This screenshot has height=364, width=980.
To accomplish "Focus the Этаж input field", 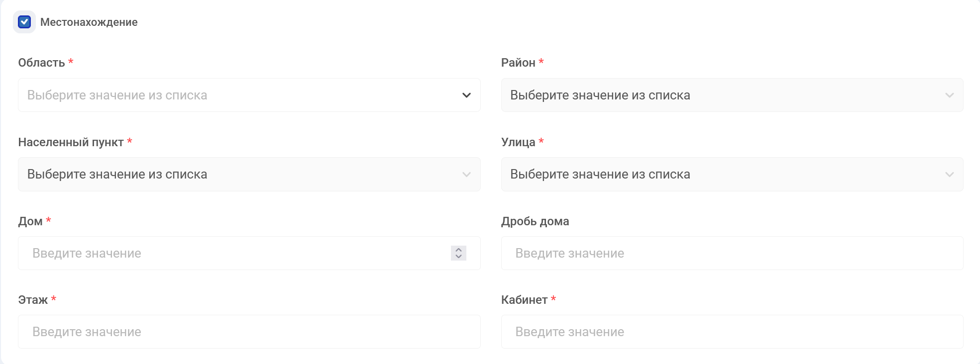I will click(249, 332).
